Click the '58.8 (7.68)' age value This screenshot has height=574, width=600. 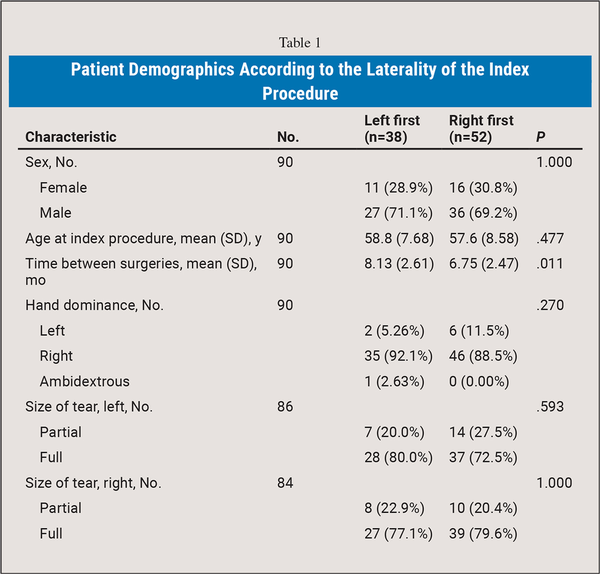point(399,238)
